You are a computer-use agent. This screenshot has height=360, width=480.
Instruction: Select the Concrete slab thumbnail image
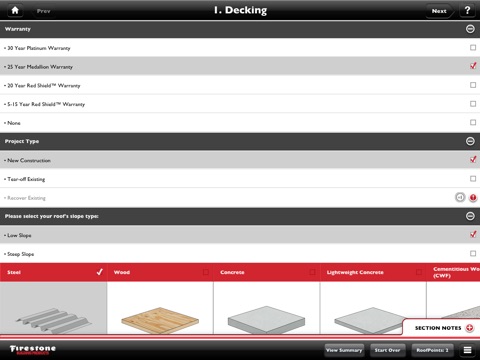tap(266, 319)
